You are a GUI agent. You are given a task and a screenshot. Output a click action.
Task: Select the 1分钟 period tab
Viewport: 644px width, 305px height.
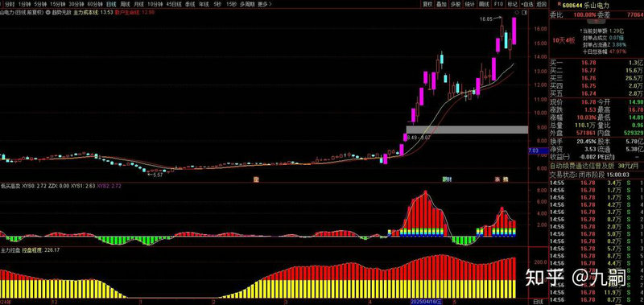coord(25,4)
